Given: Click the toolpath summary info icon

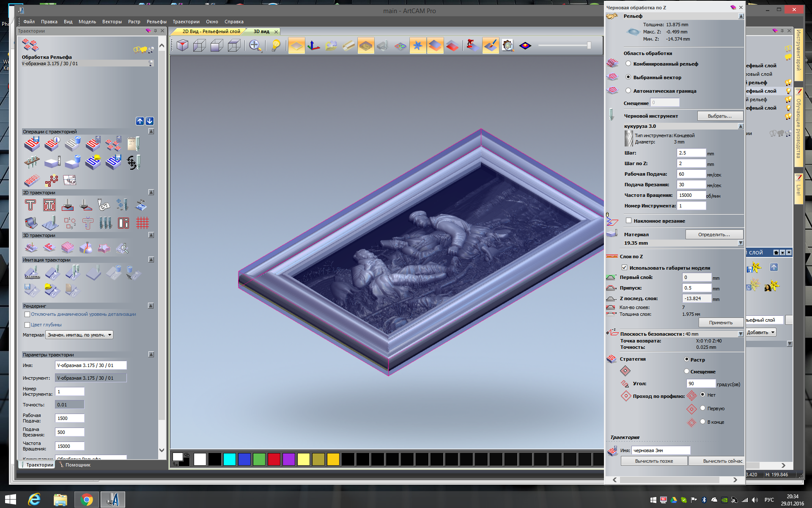Looking at the screenshot, I should pos(52,144).
